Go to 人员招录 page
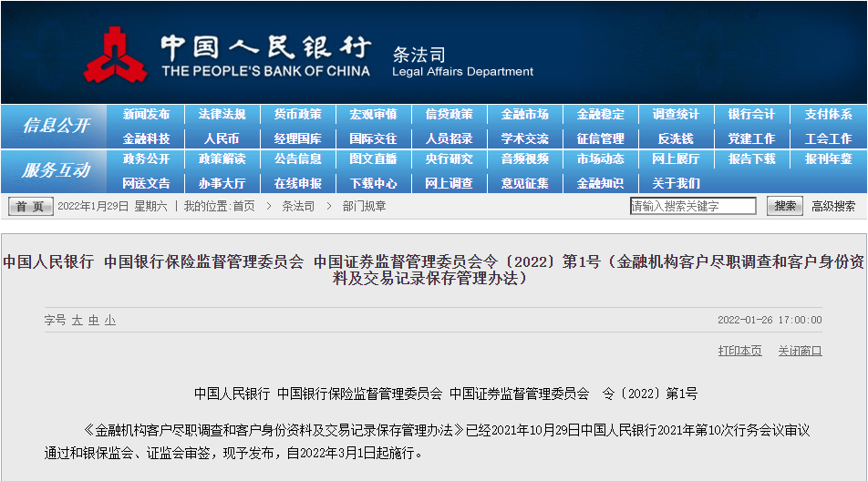868x481 pixels. [449, 138]
